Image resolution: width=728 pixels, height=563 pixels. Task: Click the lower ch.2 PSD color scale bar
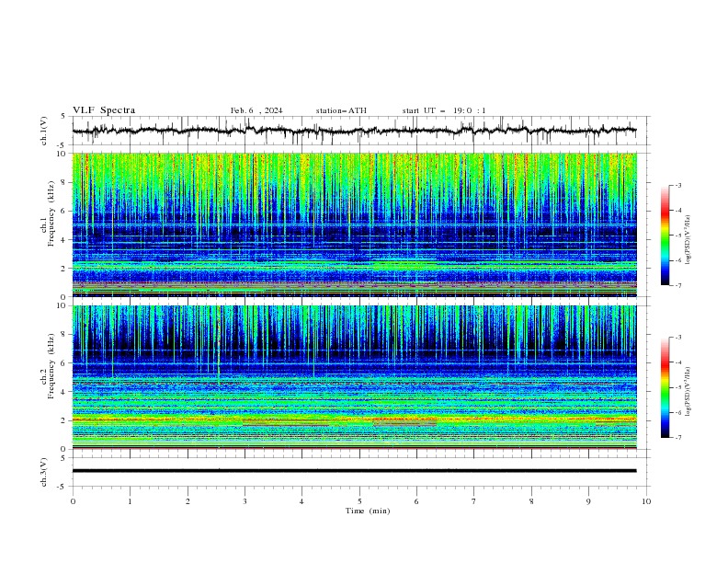(665, 387)
